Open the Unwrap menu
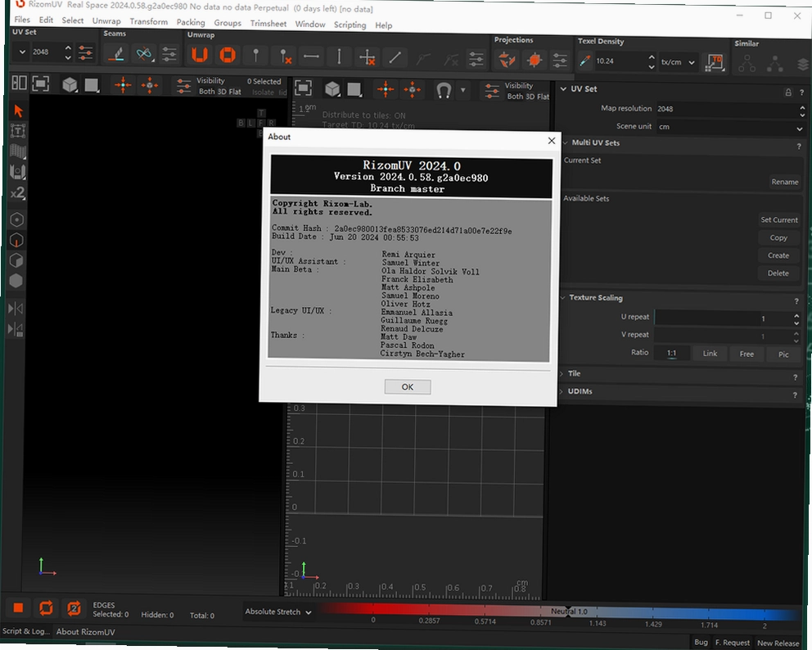The width and height of the screenshot is (812, 650). [x=106, y=21]
